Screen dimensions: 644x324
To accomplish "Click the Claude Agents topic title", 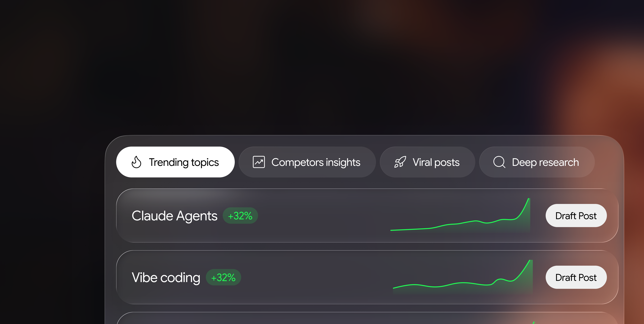I will [x=174, y=216].
